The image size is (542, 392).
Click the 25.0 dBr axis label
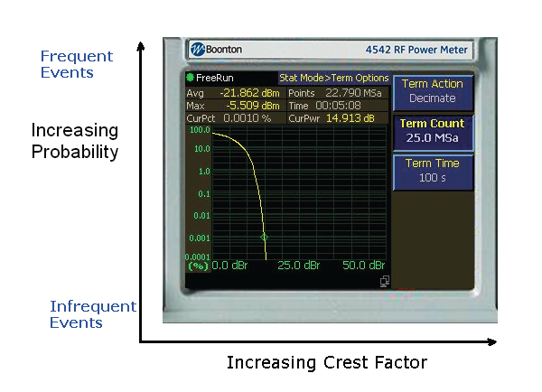[299, 266]
